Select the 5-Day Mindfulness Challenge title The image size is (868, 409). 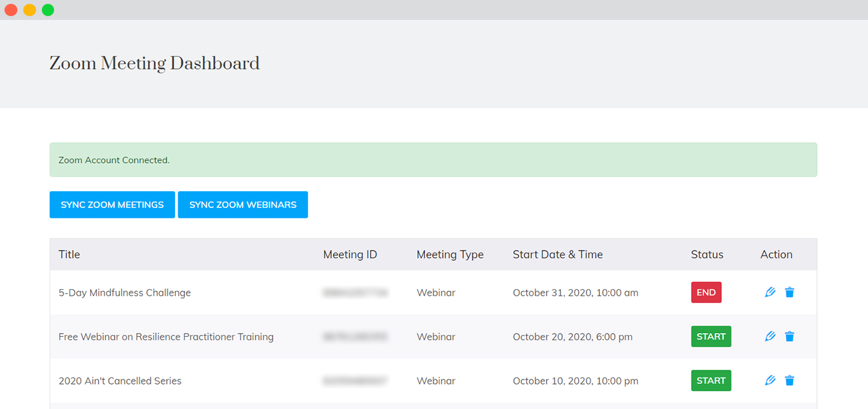(125, 292)
